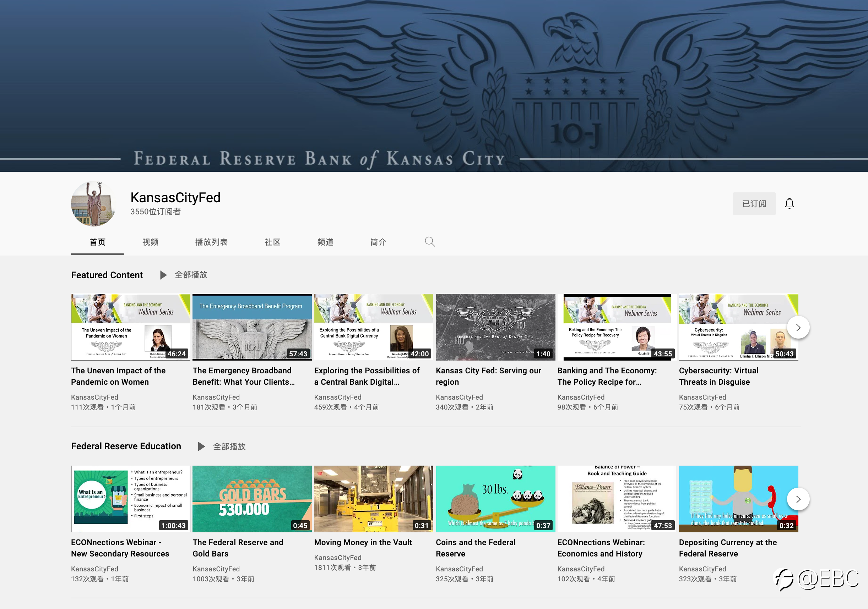Play all Featured Content via the triangle icon
The height and width of the screenshot is (609, 868).
click(163, 275)
